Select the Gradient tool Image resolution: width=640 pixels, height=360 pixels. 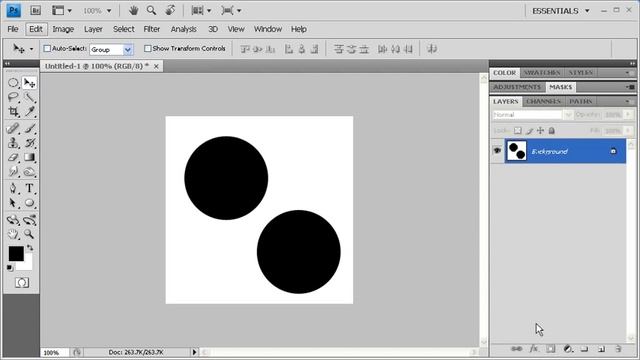tap(29, 157)
